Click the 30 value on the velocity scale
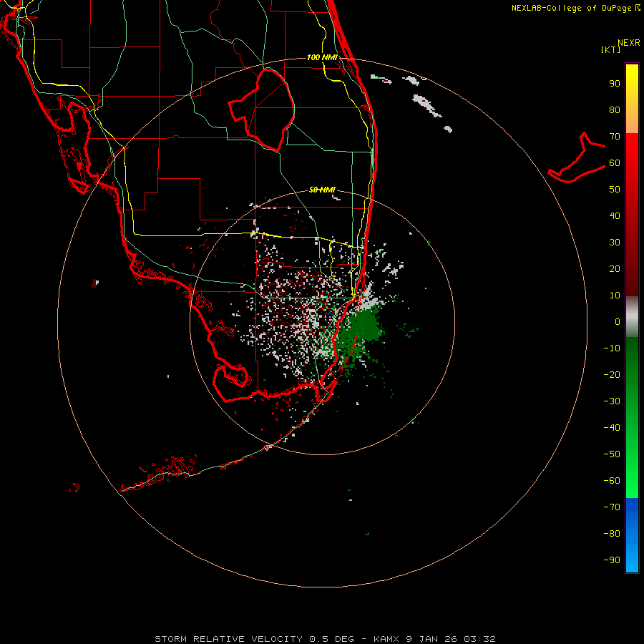Viewport: 644px width, 644px height. (x=615, y=243)
